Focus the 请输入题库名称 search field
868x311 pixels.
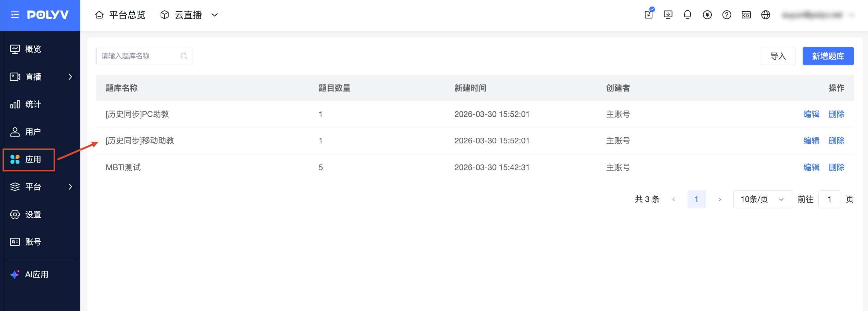pyautogui.click(x=144, y=56)
